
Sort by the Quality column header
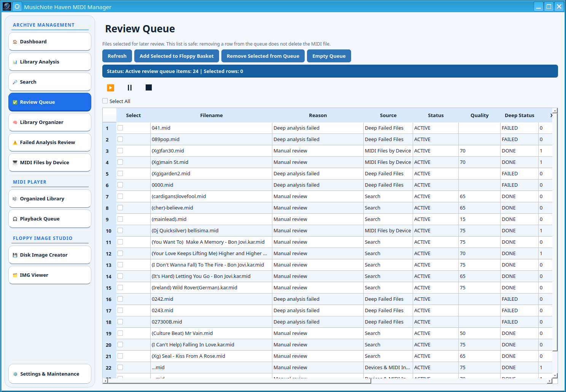(x=480, y=116)
